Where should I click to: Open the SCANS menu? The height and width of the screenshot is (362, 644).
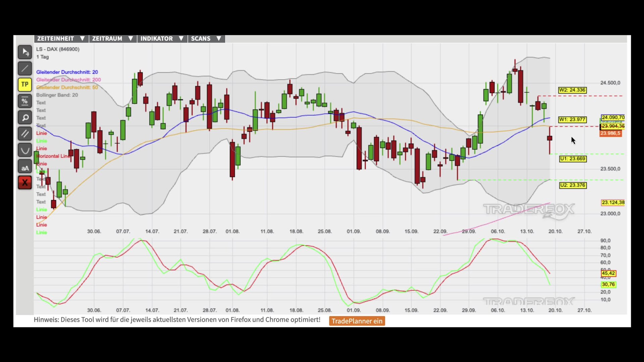[206, 39]
